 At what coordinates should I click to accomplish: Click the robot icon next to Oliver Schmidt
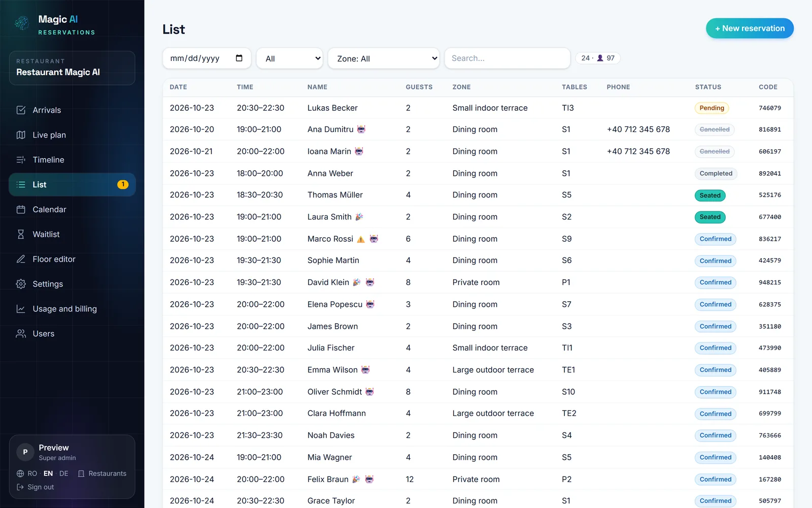369,391
